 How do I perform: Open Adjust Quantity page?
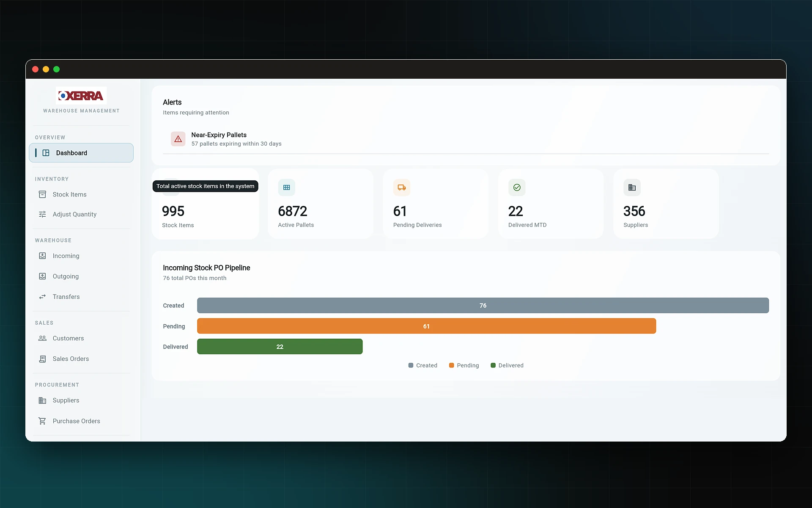tap(81, 214)
